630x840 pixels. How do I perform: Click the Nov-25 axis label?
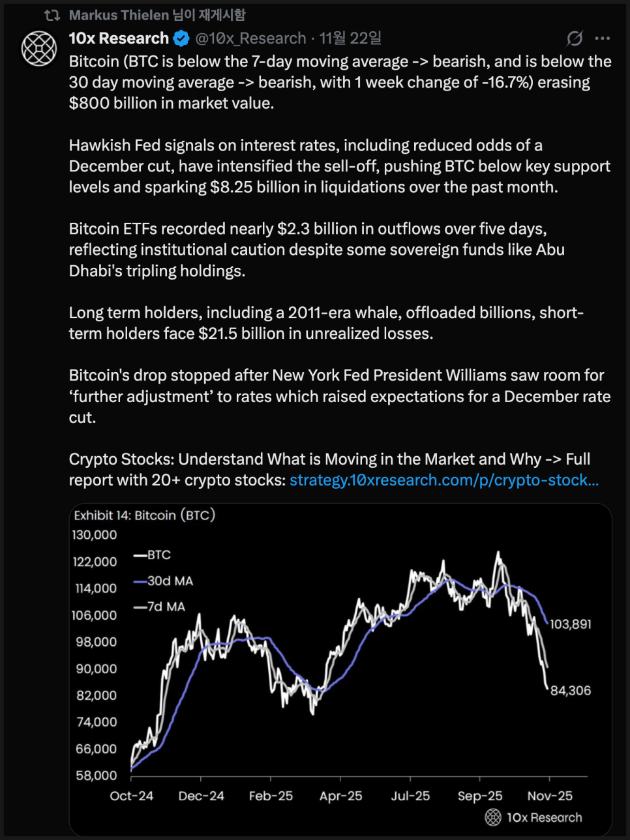[x=550, y=796]
